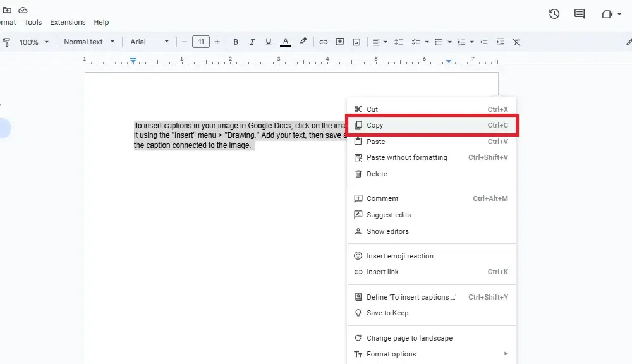Toggle italic formatting
This screenshot has width=632, height=364.
click(252, 42)
